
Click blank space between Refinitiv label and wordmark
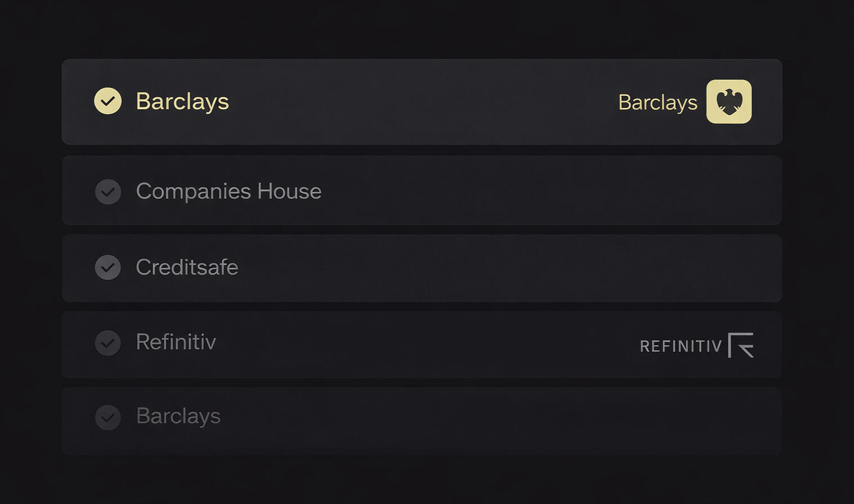(428, 344)
